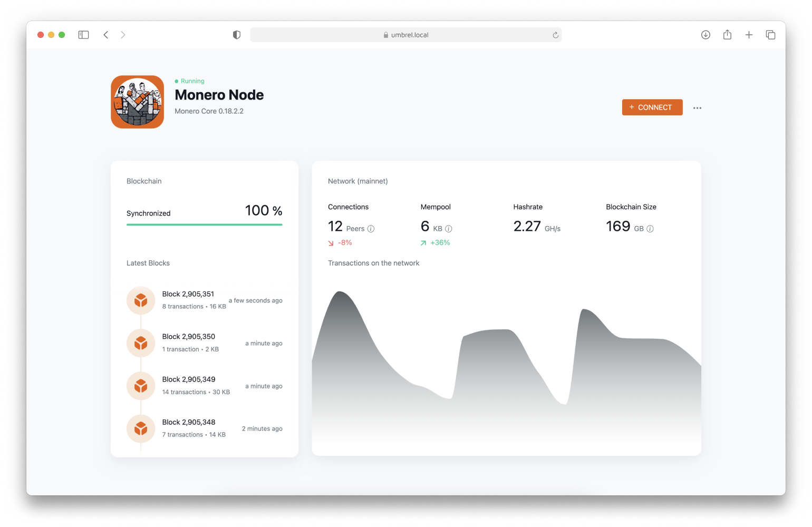Go forward with the forward arrow
Image resolution: width=812 pixels, height=527 pixels.
(123, 35)
